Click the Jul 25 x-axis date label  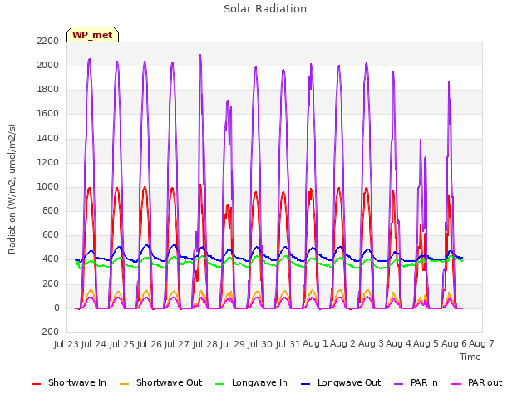click(121, 344)
